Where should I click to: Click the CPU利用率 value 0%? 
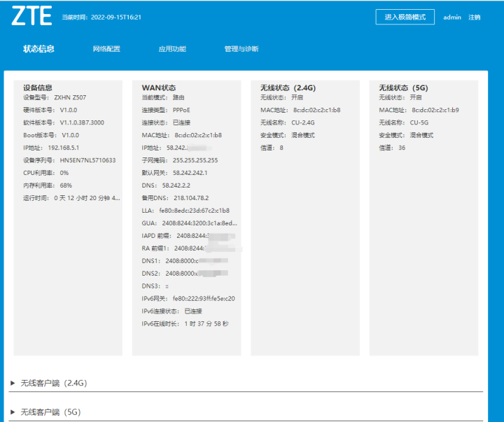[64, 173]
